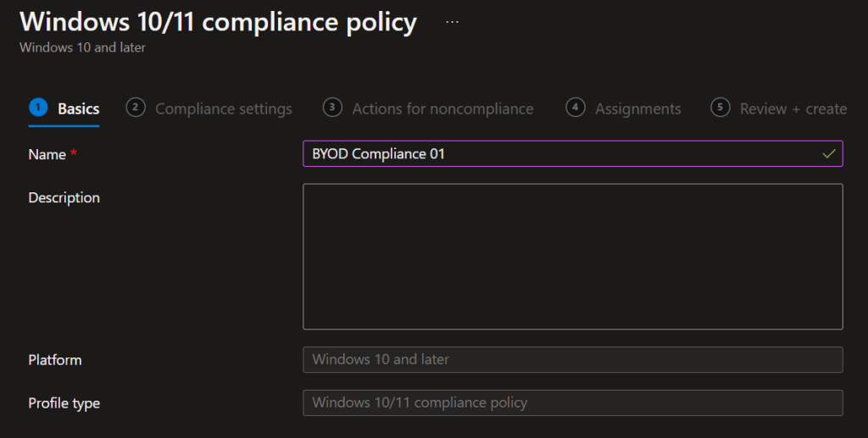Click the Name field label

tap(47, 154)
